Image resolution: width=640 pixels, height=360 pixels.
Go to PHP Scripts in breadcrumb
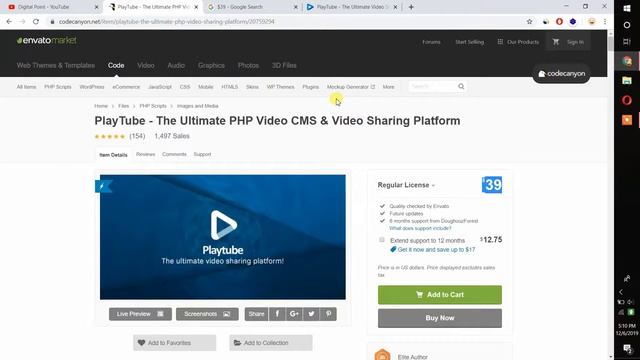coord(153,106)
